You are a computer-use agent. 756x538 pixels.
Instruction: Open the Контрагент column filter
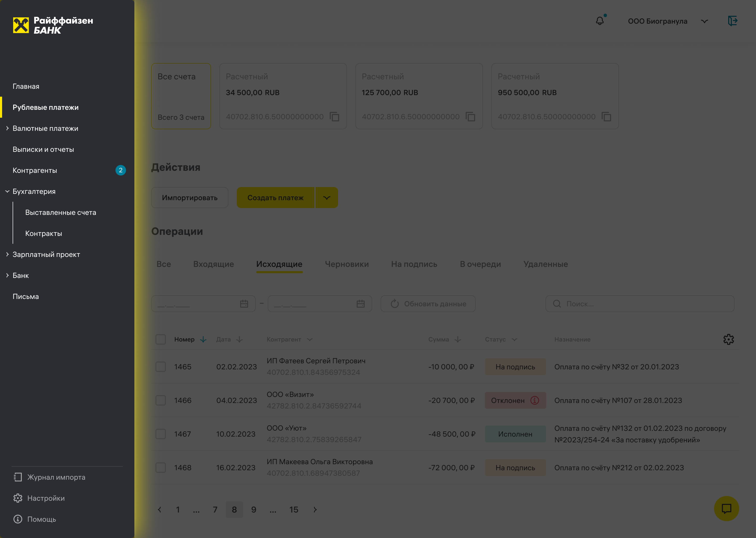309,340
